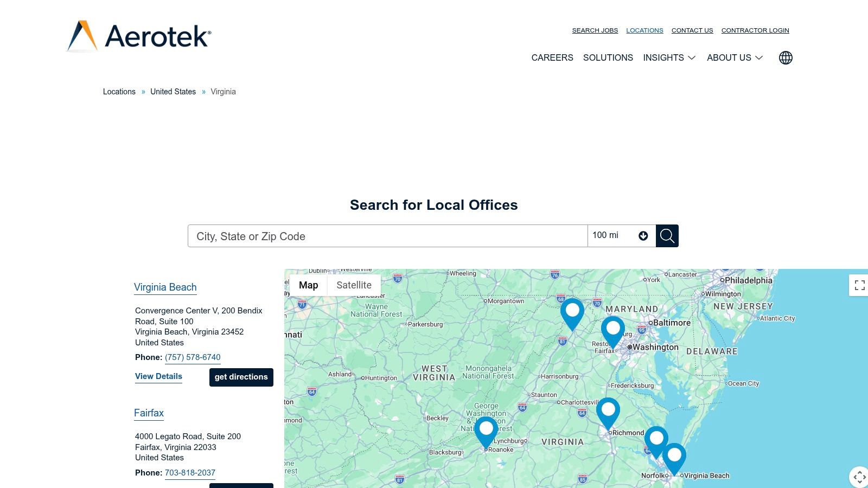Image resolution: width=868 pixels, height=488 pixels.
Task: Click the Virginia breadcrumb text
Action: [x=223, y=92]
